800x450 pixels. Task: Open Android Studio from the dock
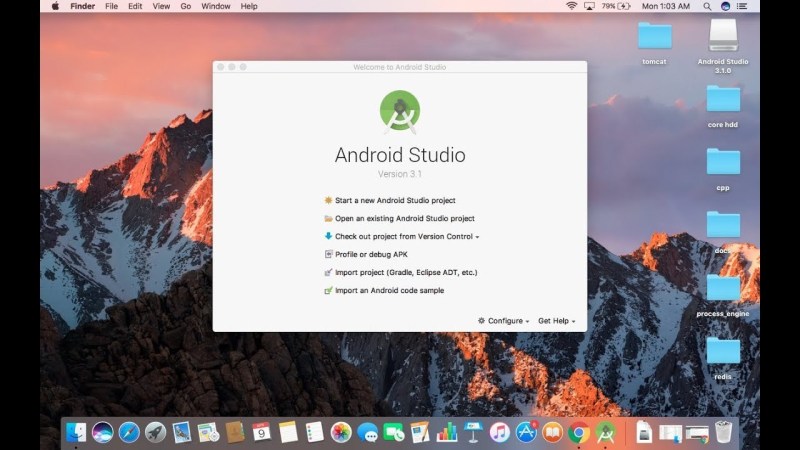[605, 432]
